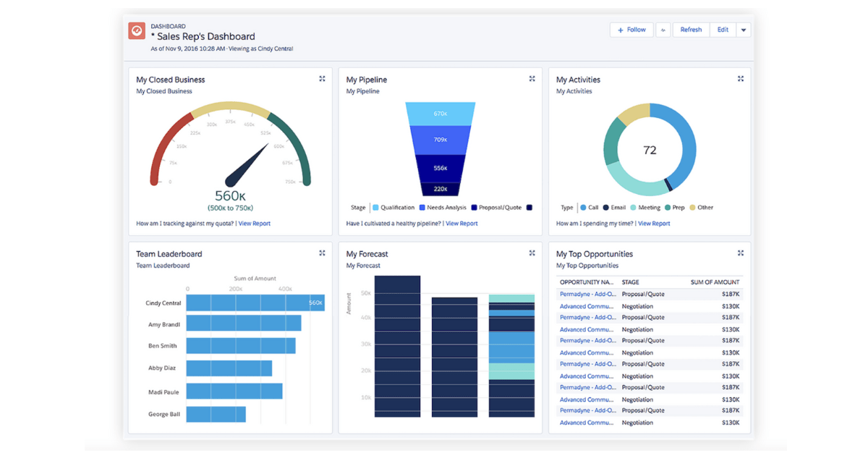This screenshot has height=456, width=868.
Task: Click the Qualification legend swatch
Action: point(375,208)
